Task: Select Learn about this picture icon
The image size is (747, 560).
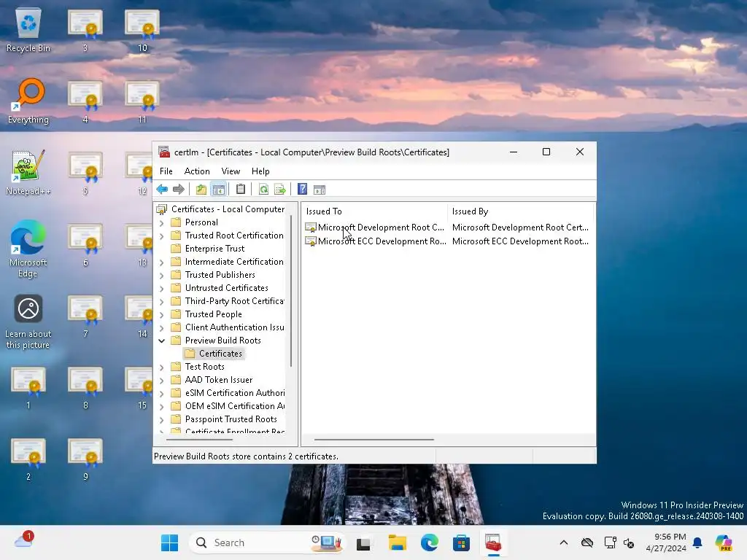Action: point(28,322)
